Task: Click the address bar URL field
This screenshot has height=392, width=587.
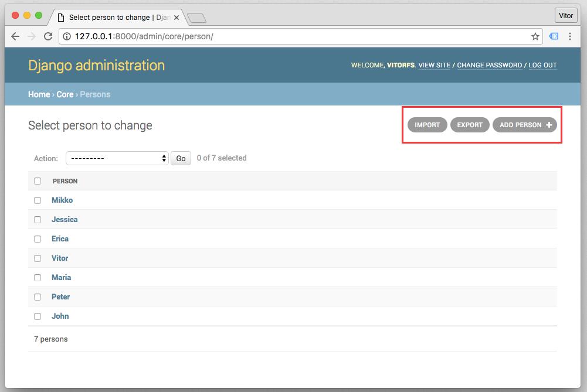Action: [x=300, y=36]
